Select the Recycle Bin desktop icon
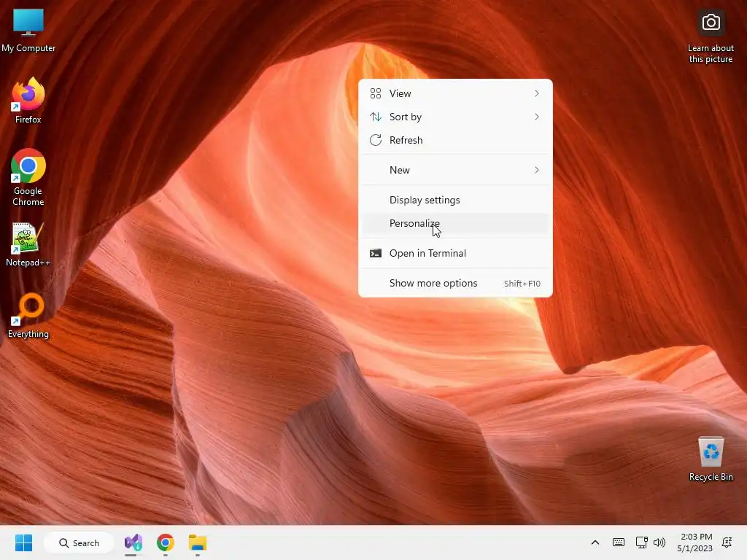Screen dimensions: 747x560 click(x=711, y=459)
